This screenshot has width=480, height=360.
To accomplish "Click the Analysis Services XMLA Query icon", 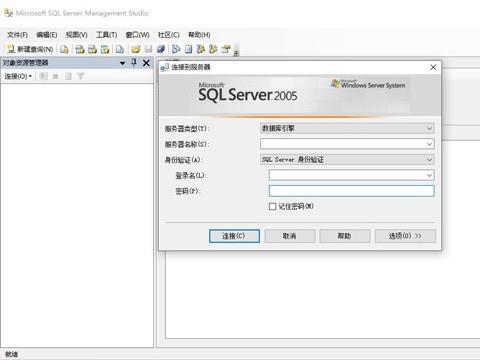I will coord(105,49).
